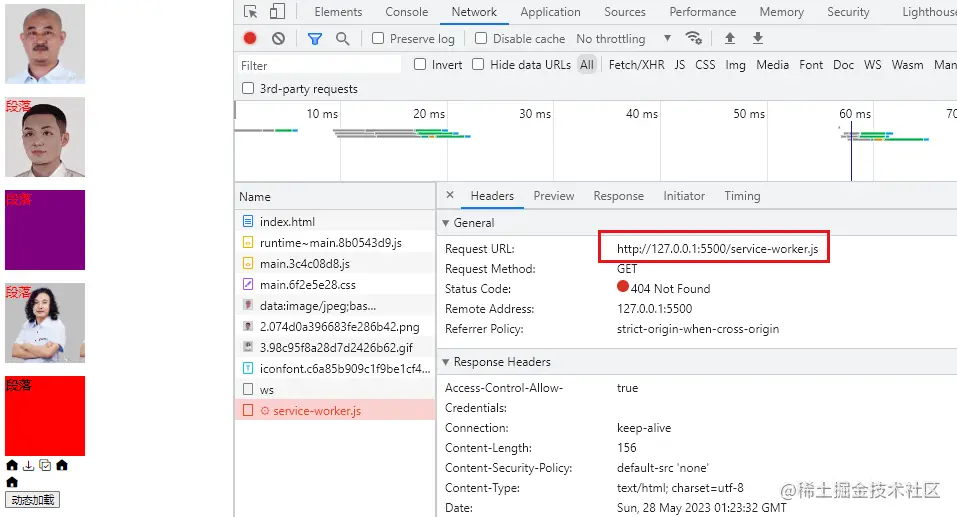This screenshot has width=957, height=517.
Task: Filter requests by JS
Action: (x=679, y=65)
